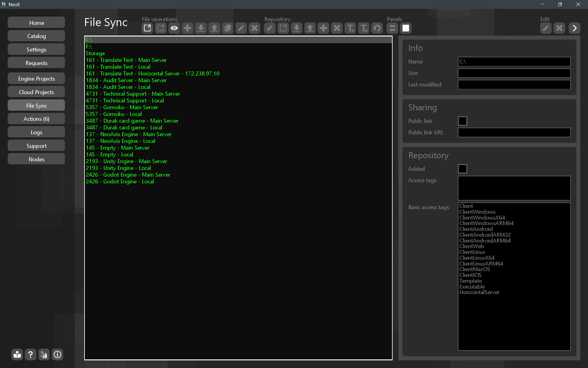Viewport: 588px width, 368px height.
Task: Open the Actions (6) page
Action: click(36, 119)
